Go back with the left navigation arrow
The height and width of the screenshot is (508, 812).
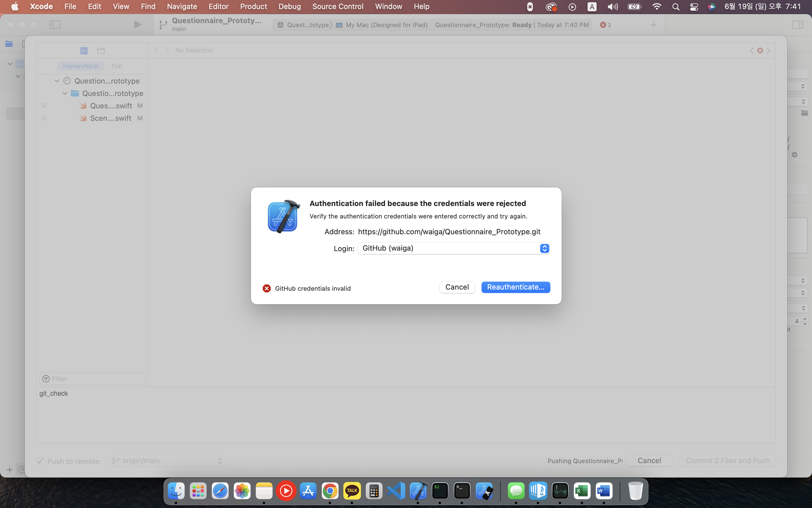click(x=156, y=51)
